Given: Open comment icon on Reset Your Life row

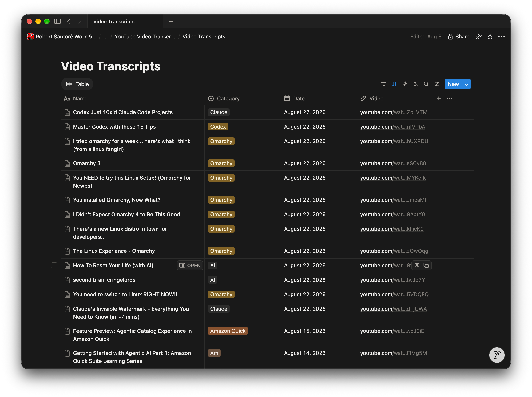Looking at the screenshot, I should click(x=417, y=265).
